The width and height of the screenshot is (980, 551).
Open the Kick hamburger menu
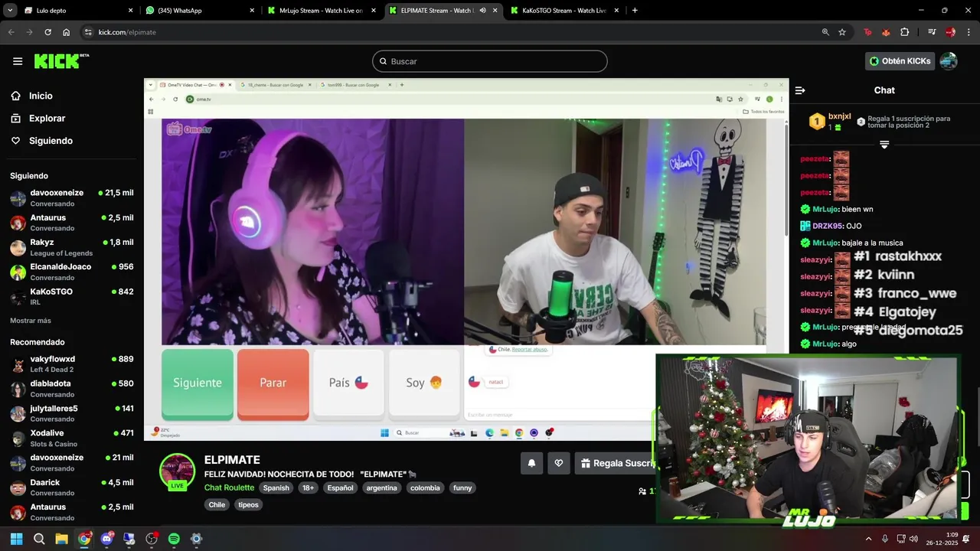[x=18, y=61]
